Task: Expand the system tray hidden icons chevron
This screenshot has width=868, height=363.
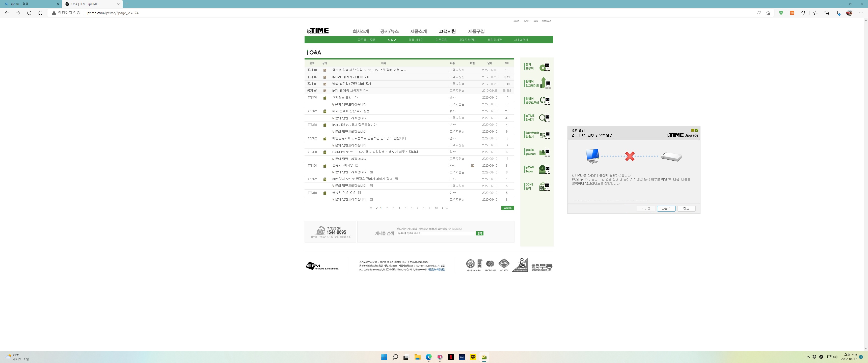Action: click(808, 357)
